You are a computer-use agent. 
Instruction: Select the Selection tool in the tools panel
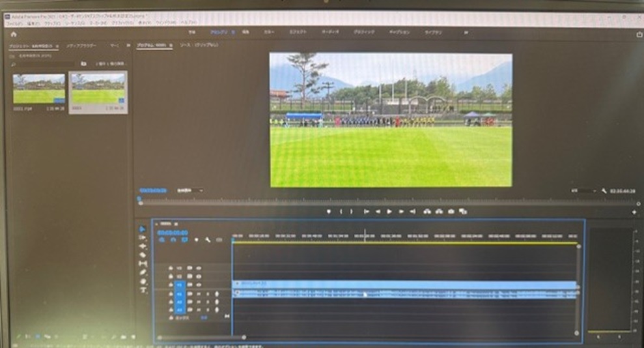(143, 229)
